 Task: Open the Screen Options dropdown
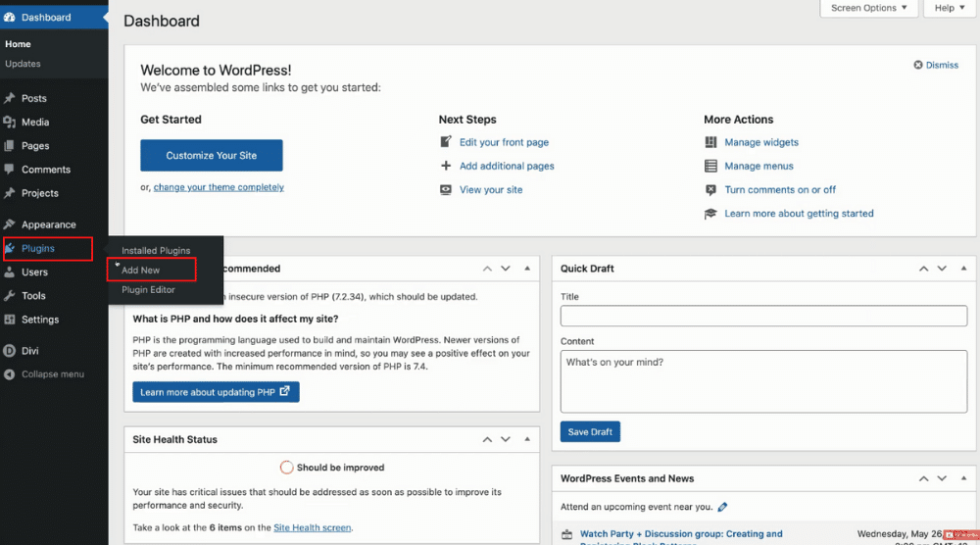pyautogui.click(x=868, y=8)
